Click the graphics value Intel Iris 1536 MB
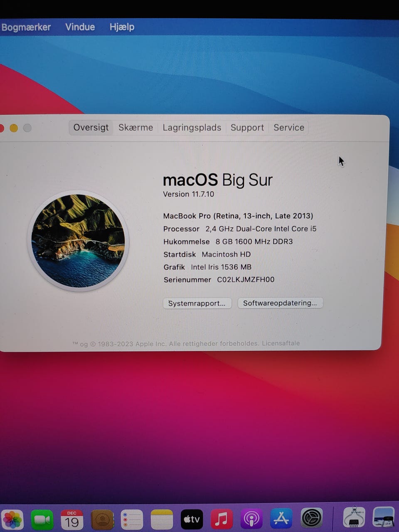 tap(221, 267)
